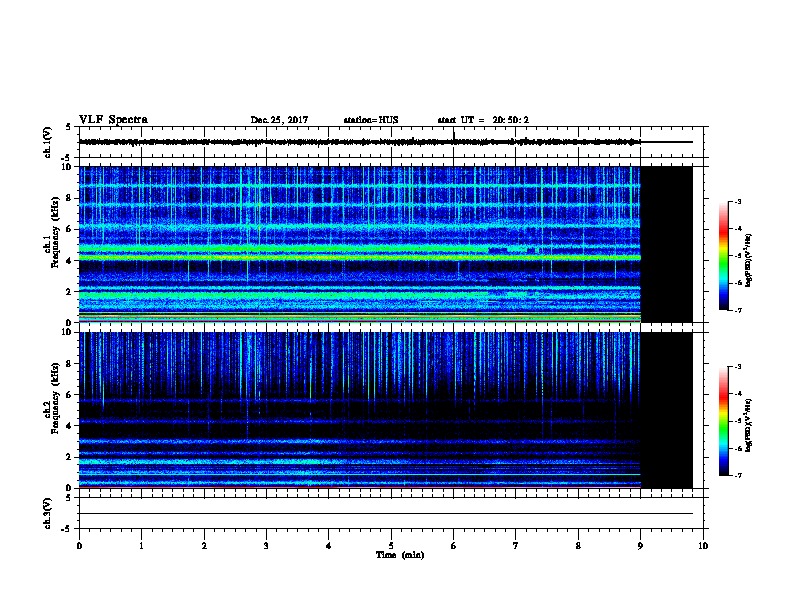The height and width of the screenshot is (612, 792).
Task: Click the "ch.1(V)" vertical axis label
Action: [47, 142]
